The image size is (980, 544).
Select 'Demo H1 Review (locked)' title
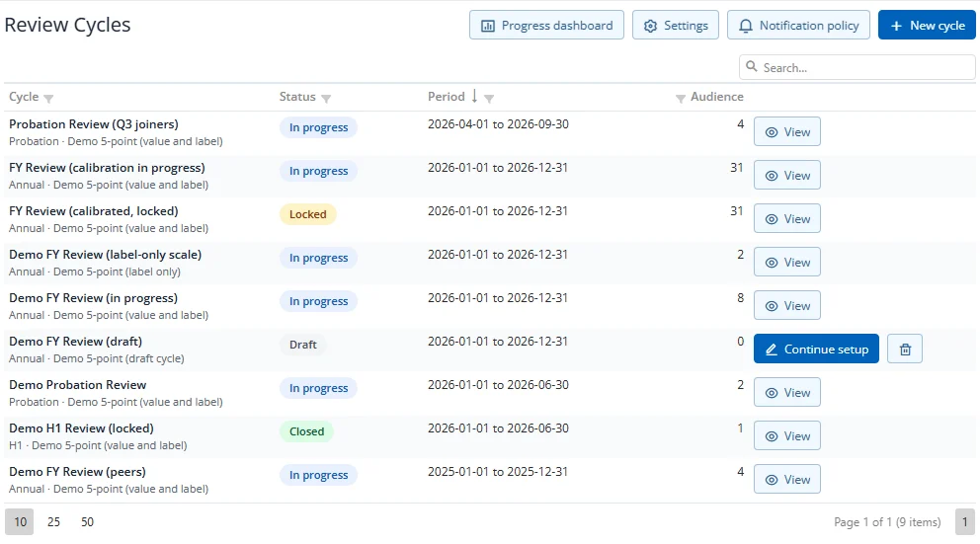tap(81, 427)
